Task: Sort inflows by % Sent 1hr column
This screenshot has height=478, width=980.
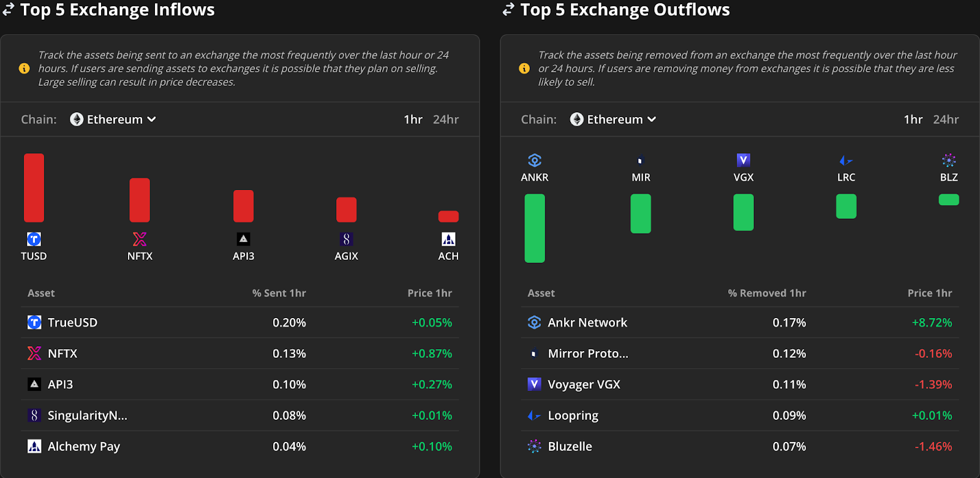Action: (x=279, y=293)
